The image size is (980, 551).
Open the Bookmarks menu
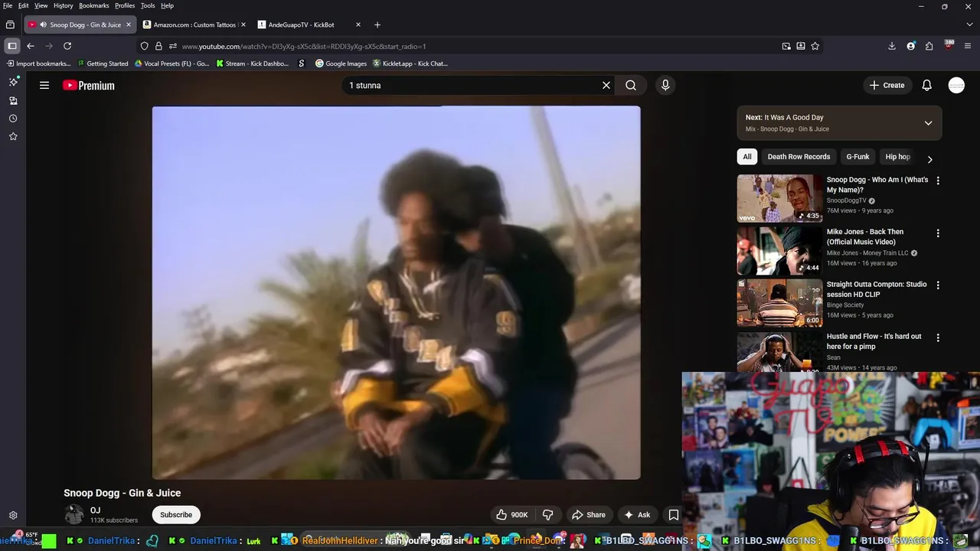coord(94,5)
